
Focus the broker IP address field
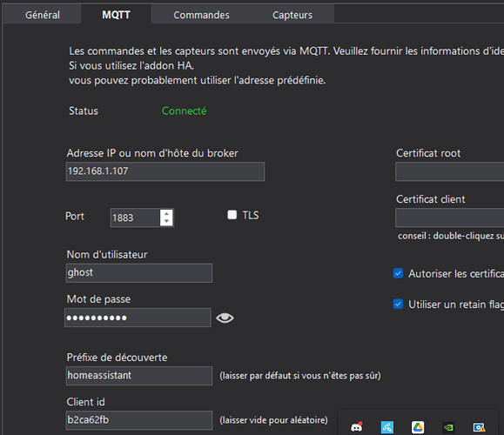(x=165, y=171)
